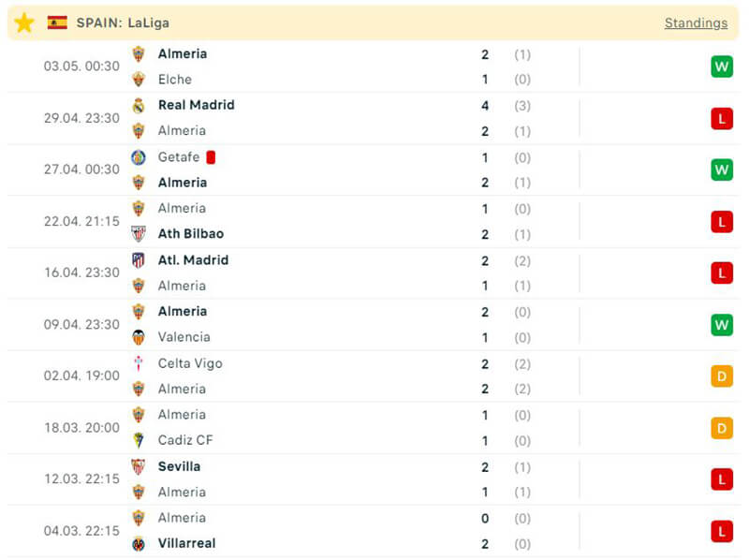Open the LaLiga Standings link
This screenshot has height=560, width=749.
696,22
